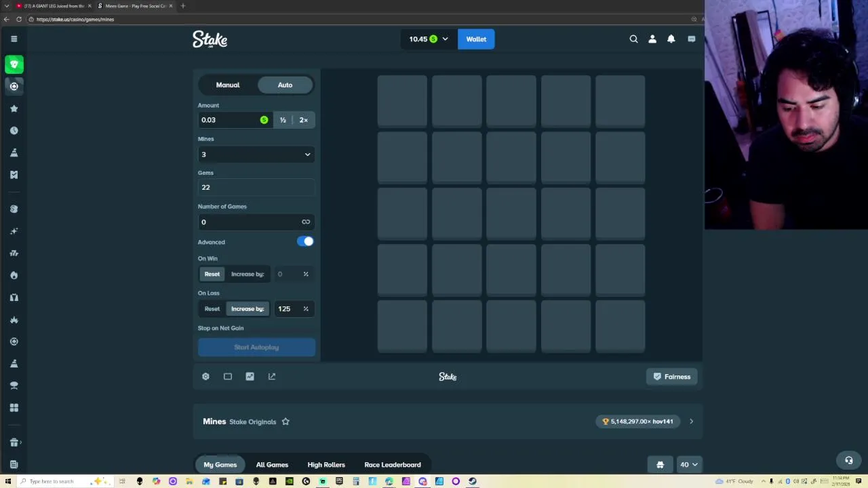Switch to Manual mode tab
Screen dimensions: 868x488
click(x=228, y=85)
